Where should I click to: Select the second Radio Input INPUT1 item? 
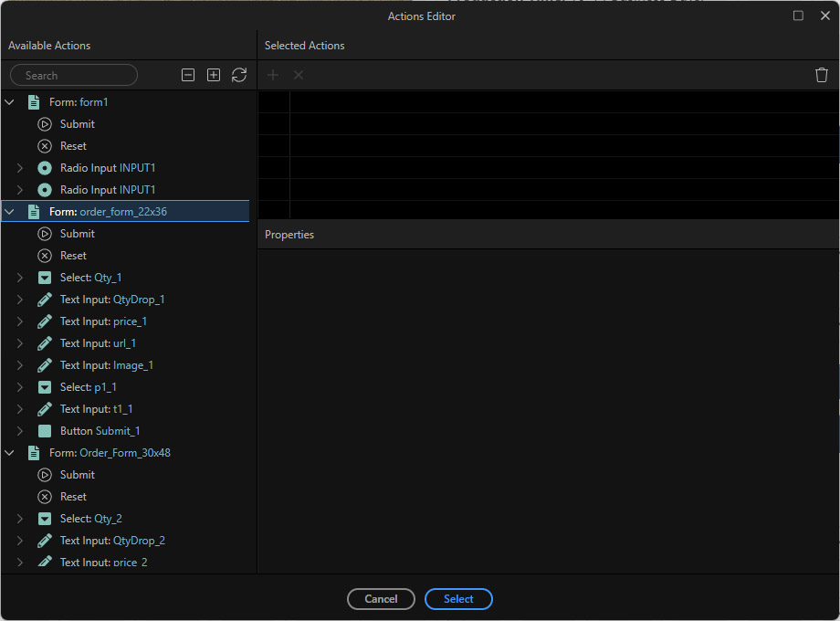tap(107, 189)
